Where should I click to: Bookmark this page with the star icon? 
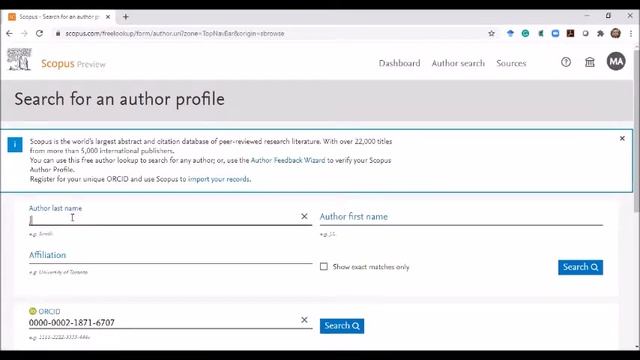point(491,33)
